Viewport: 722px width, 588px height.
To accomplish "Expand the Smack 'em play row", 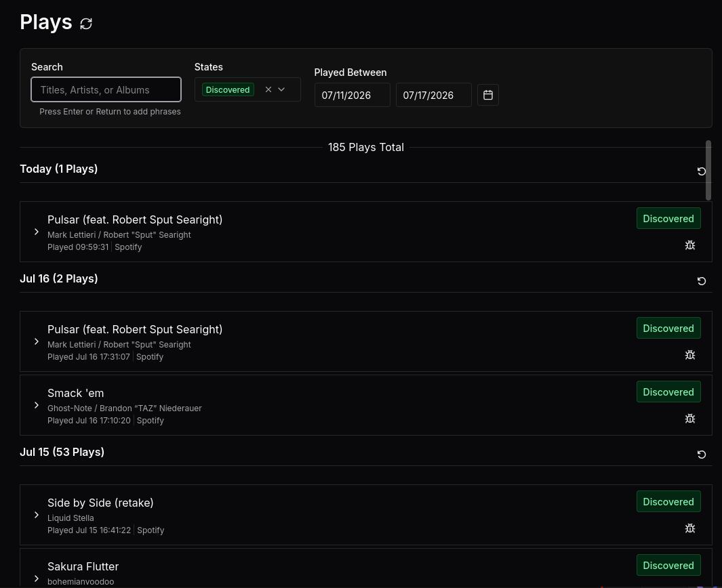I will pos(37,405).
